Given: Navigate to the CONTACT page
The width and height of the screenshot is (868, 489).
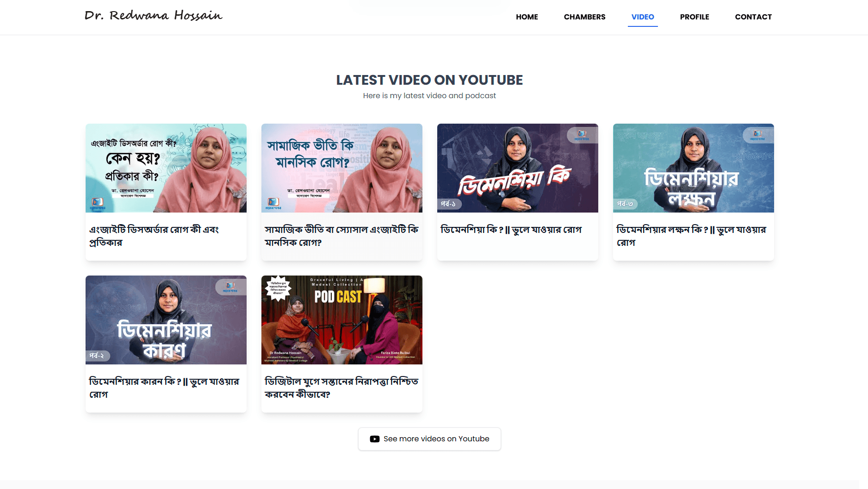Looking at the screenshot, I should click(753, 17).
